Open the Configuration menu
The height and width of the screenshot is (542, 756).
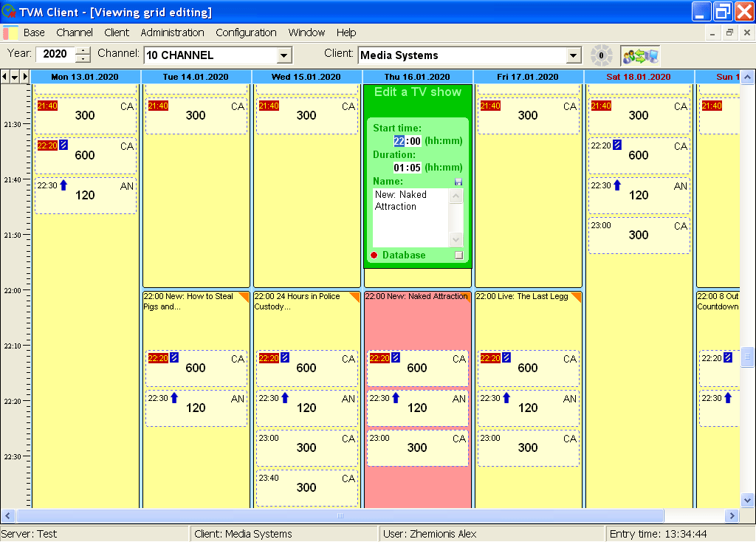(x=246, y=32)
